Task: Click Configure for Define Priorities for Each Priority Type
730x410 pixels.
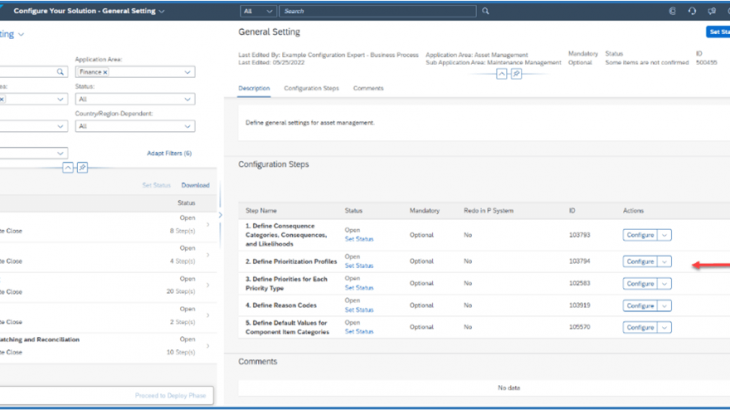Action: [640, 283]
